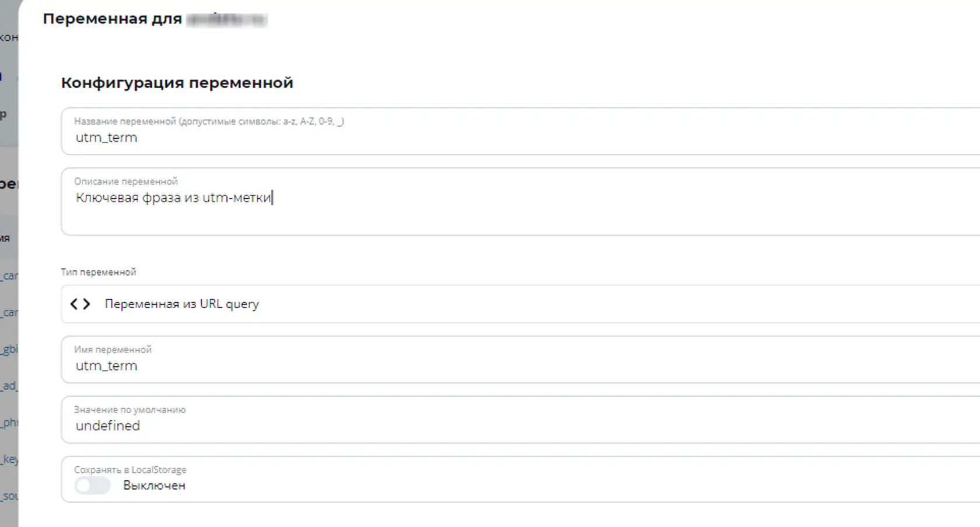
Task: Click the Конфигурация переменной heading
Action: (x=177, y=83)
